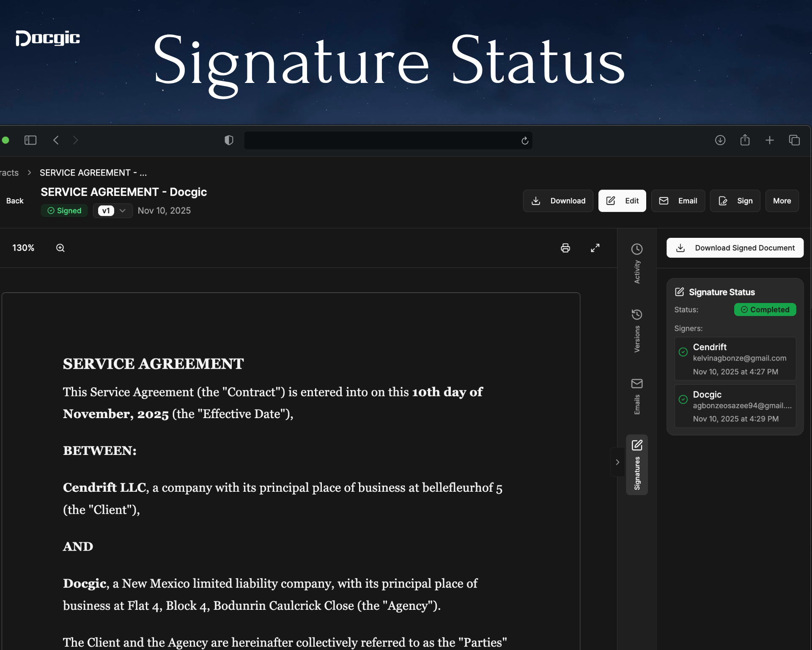Click the print document icon
The height and width of the screenshot is (650, 812).
point(565,248)
